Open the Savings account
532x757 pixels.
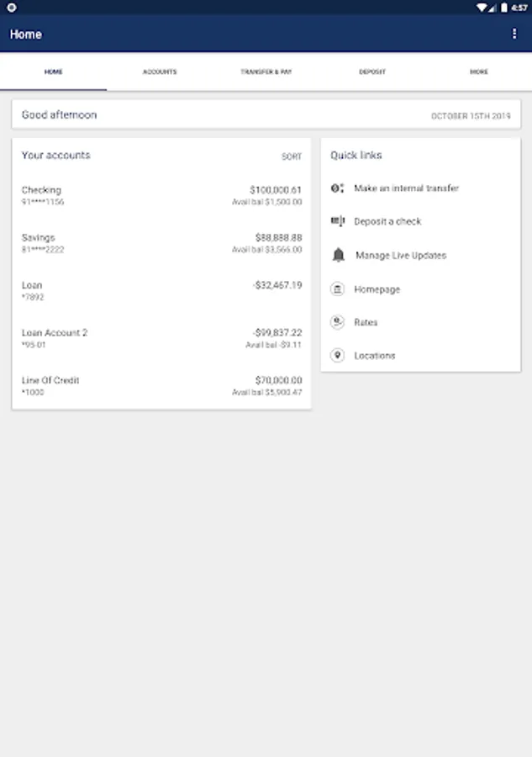[161, 243]
